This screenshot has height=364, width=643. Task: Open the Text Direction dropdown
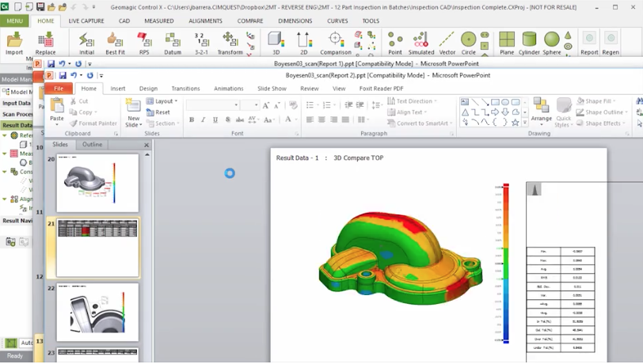pos(412,100)
